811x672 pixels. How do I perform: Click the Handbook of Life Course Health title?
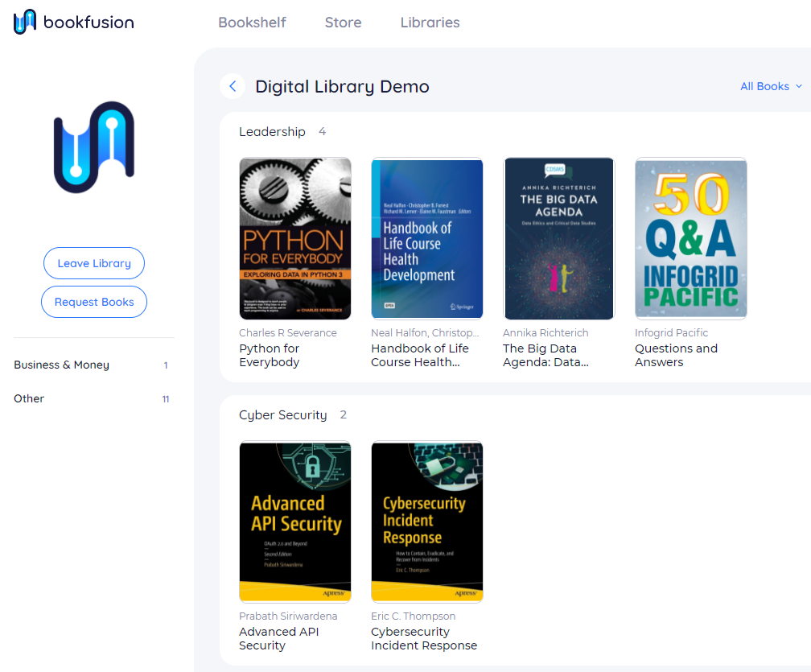pyautogui.click(x=420, y=356)
